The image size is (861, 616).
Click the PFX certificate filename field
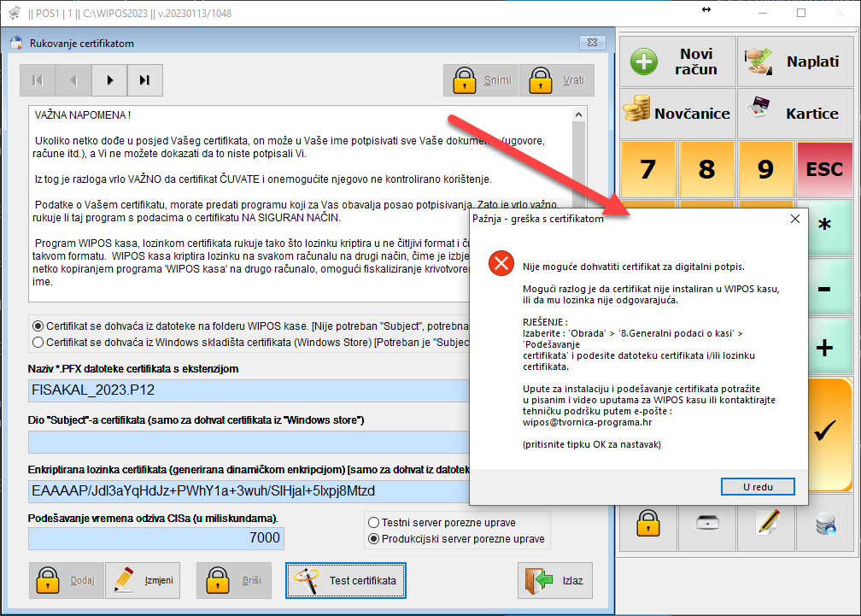point(248,391)
